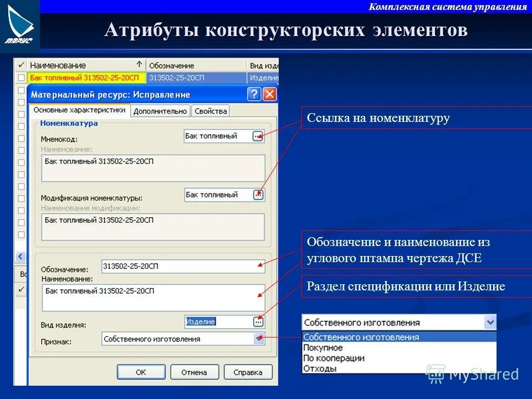
Task: Open help with Справка button
Action: click(x=248, y=372)
